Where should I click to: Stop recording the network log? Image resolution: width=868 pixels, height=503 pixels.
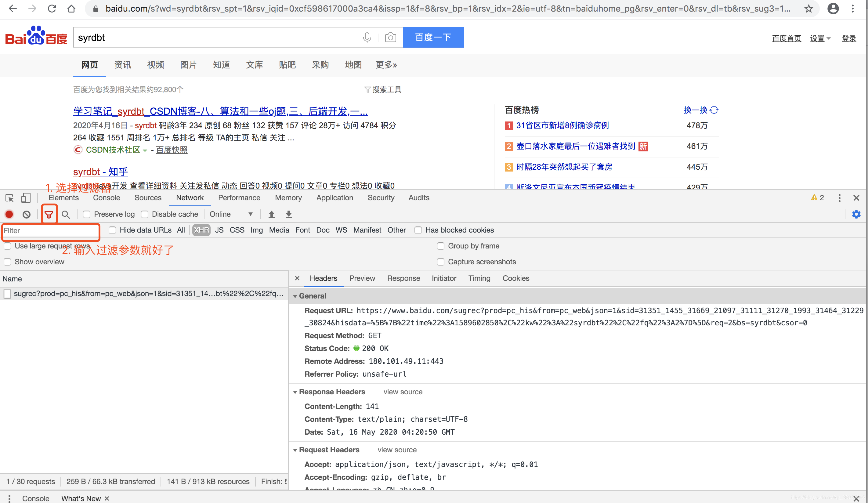[x=9, y=214]
